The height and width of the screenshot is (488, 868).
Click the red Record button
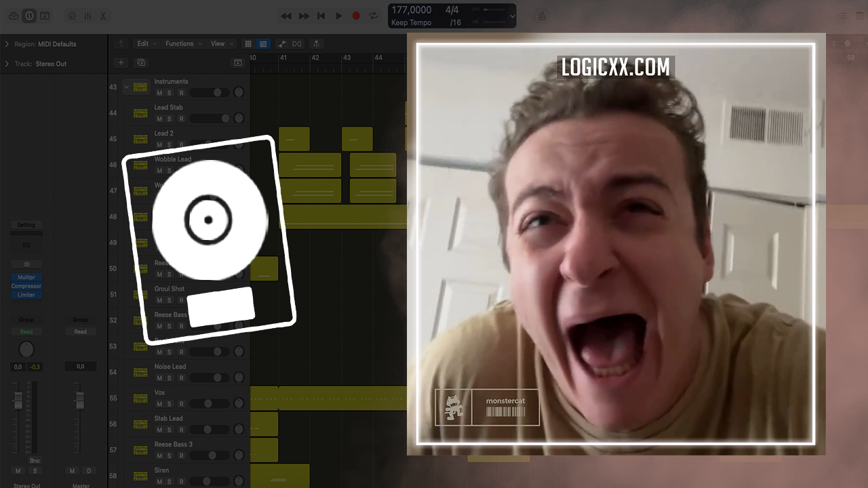click(x=356, y=16)
